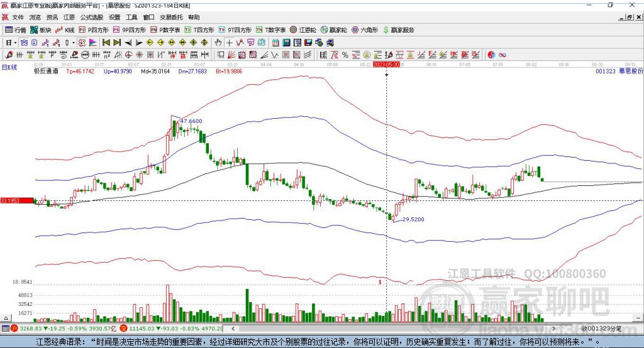Click the 001323 慕思股份 stock label
This screenshot has height=348, width=644.
click(x=619, y=71)
